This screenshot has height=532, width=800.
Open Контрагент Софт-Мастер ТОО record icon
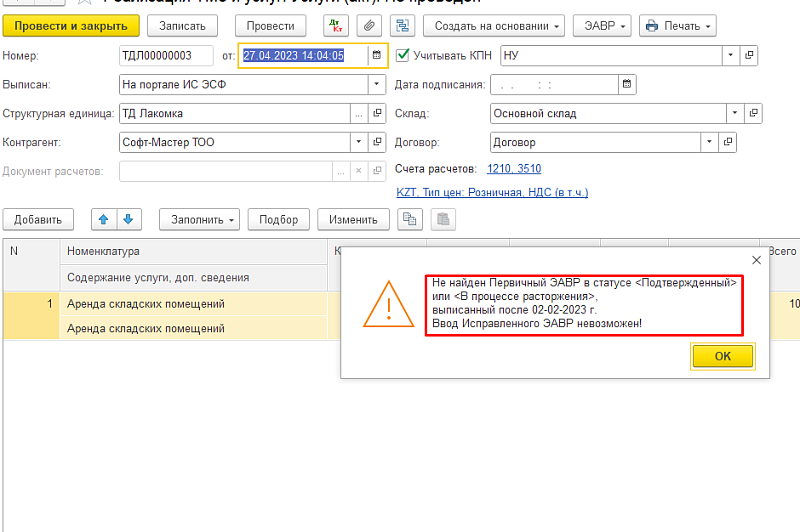378,143
